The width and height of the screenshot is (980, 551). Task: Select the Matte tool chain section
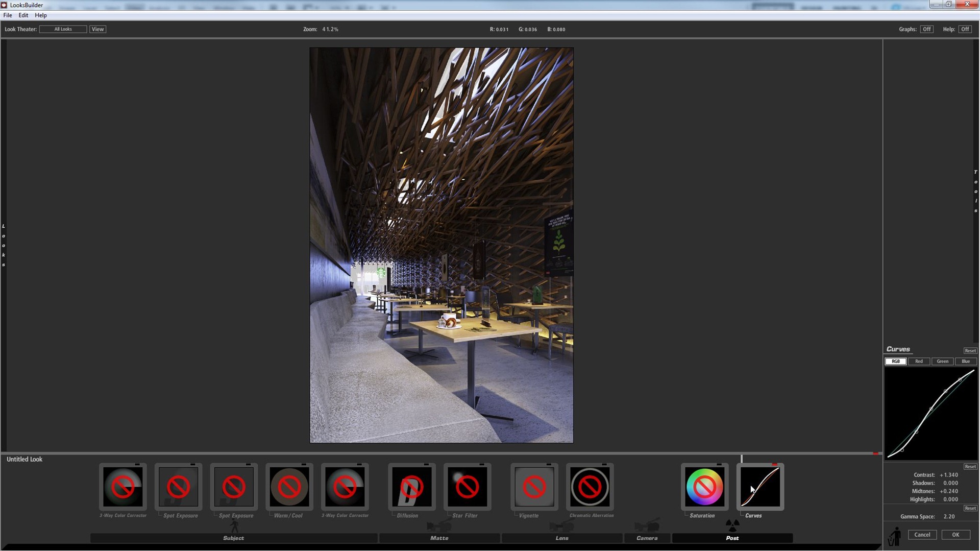439,538
